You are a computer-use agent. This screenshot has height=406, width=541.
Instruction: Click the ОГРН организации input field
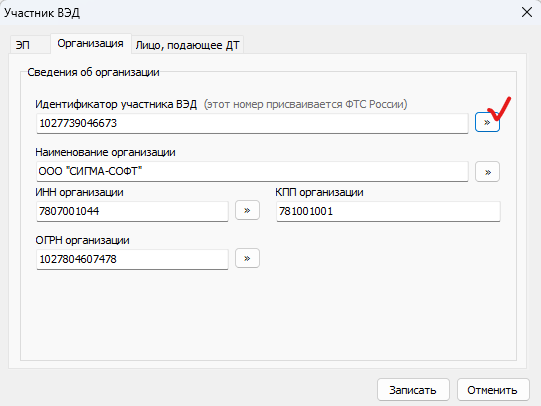[132, 259]
